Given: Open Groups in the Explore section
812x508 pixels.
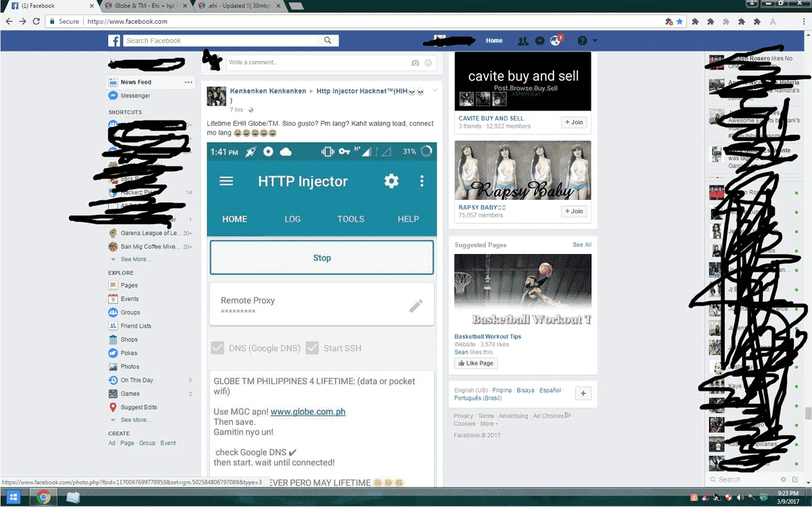Looking at the screenshot, I should 131,312.
